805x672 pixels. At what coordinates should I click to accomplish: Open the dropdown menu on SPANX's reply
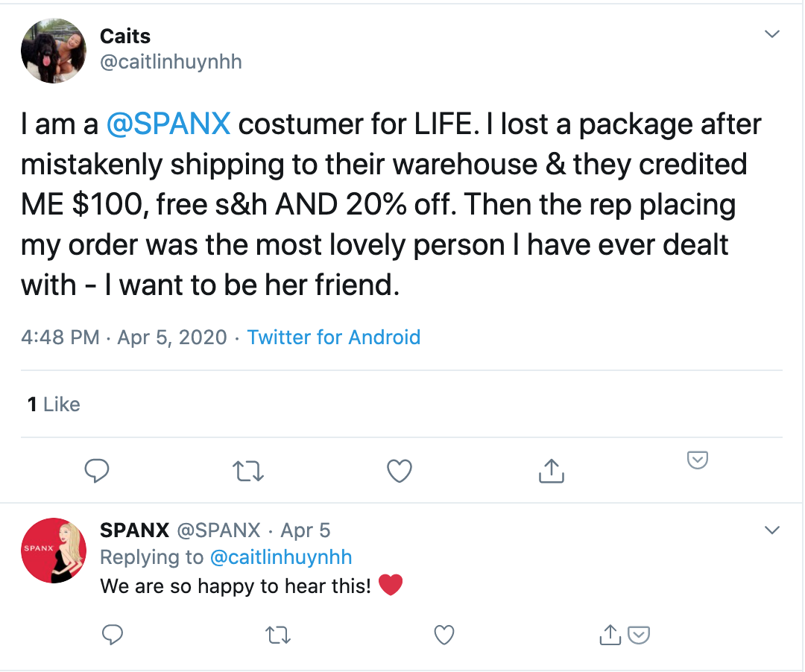pos(772,529)
